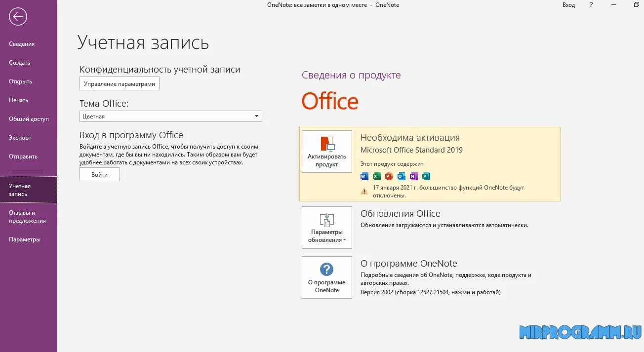Expand Параметры обновления dropdown button

click(x=327, y=228)
